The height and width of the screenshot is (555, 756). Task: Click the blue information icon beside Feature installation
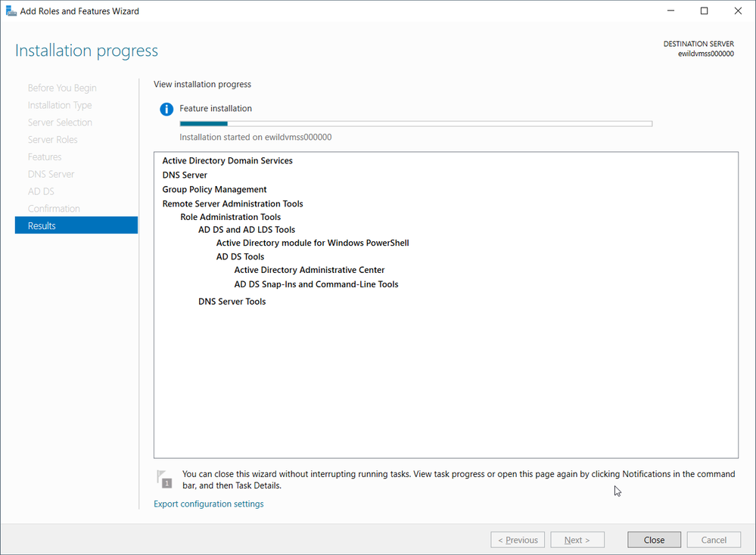click(166, 110)
